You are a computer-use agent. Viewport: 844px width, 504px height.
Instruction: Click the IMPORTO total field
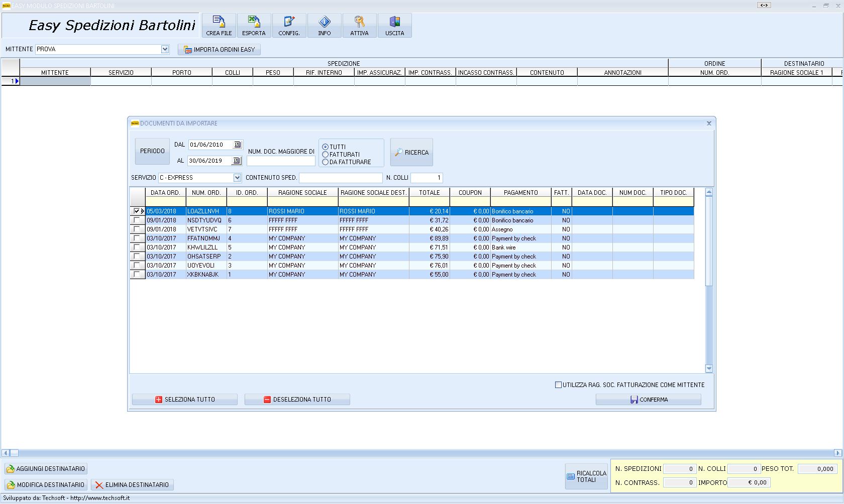748,482
